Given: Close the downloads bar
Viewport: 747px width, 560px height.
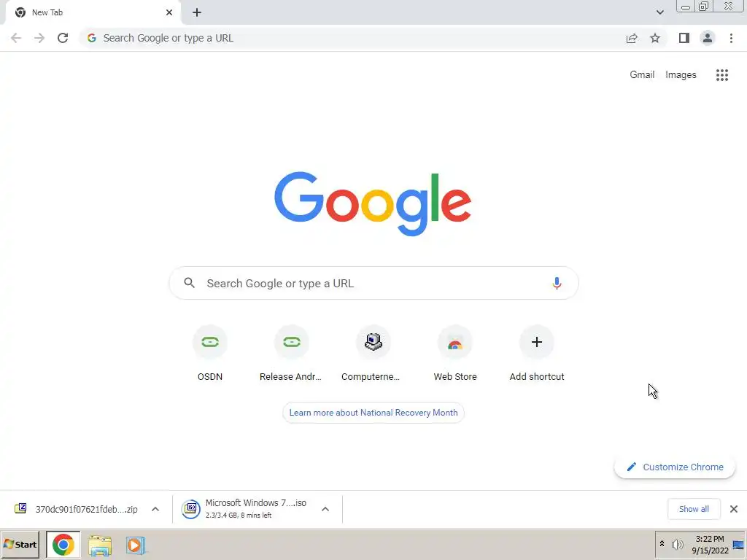Looking at the screenshot, I should tap(734, 509).
